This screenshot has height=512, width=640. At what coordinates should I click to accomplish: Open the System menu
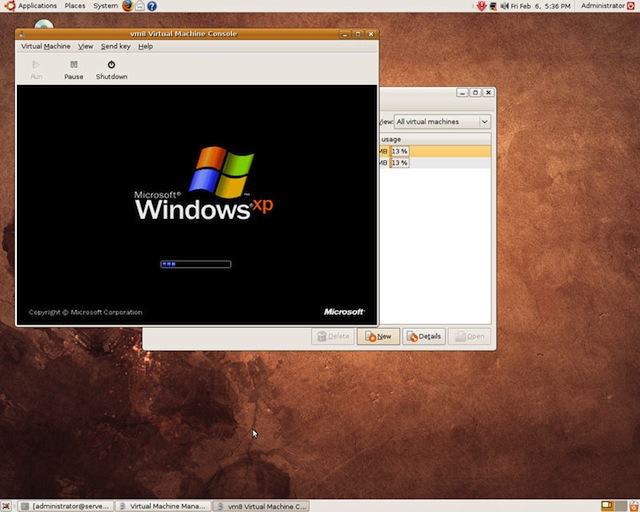coord(105,6)
